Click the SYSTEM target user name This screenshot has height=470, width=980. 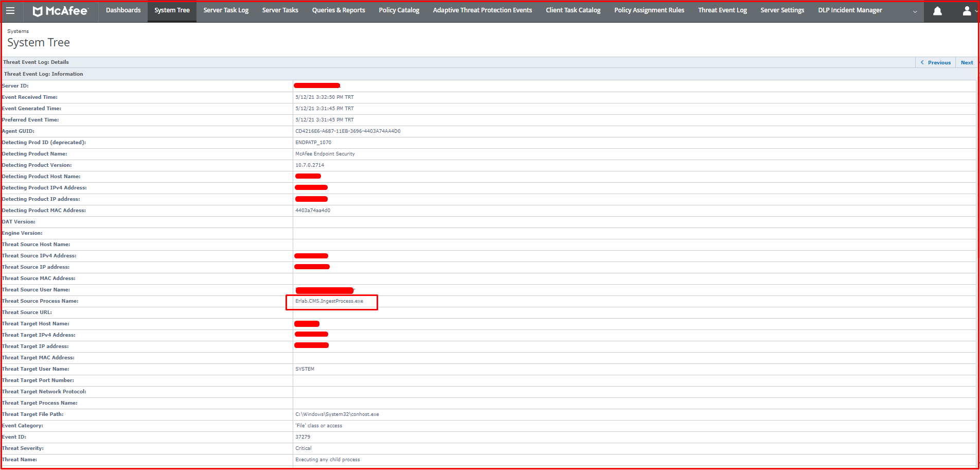(x=305, y=369)
